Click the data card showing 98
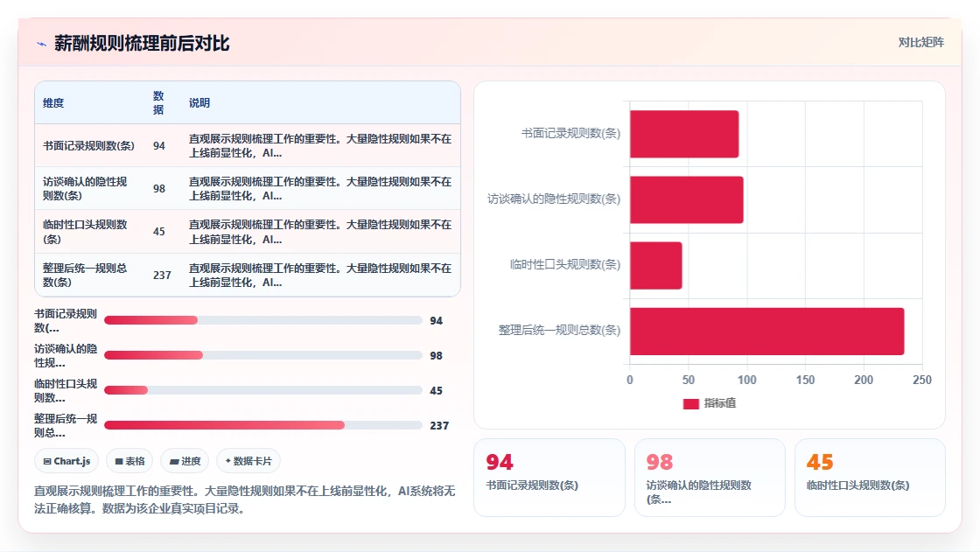Viewport: 980px width, 552px height. 710,478
